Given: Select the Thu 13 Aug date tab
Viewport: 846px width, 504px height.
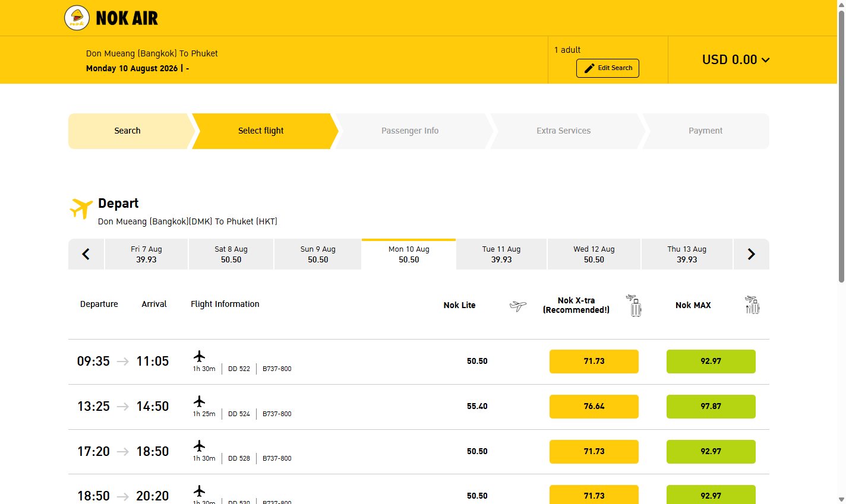Looking at the screenshot, I should click(x=687, y=254).
